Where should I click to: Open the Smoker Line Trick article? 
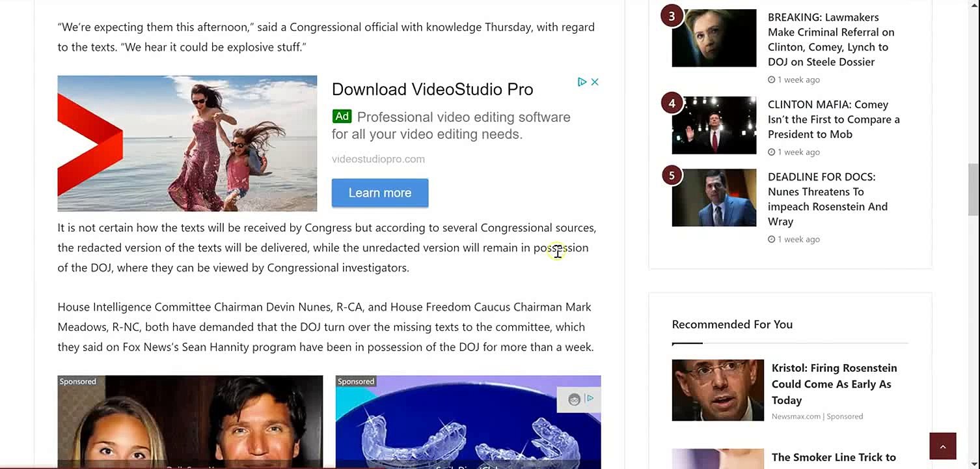pos(834,457)
